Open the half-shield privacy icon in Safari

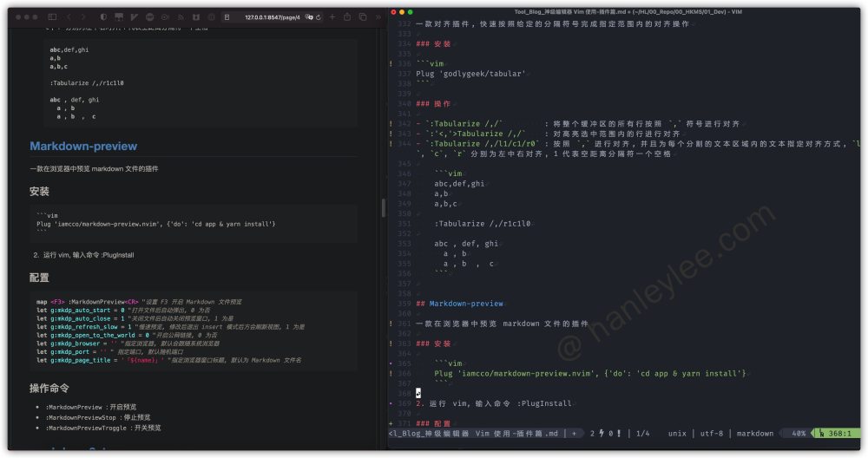103,17
